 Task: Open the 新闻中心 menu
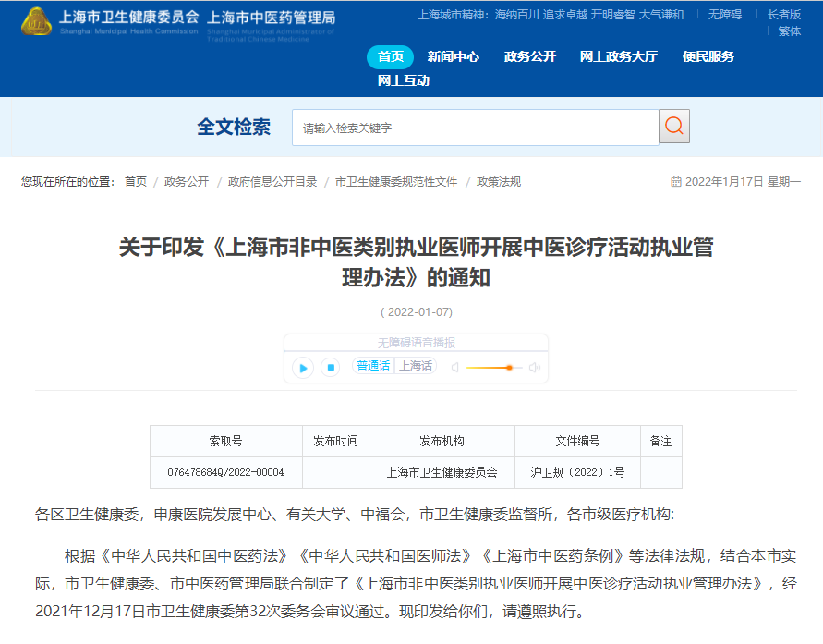point(453,56)
